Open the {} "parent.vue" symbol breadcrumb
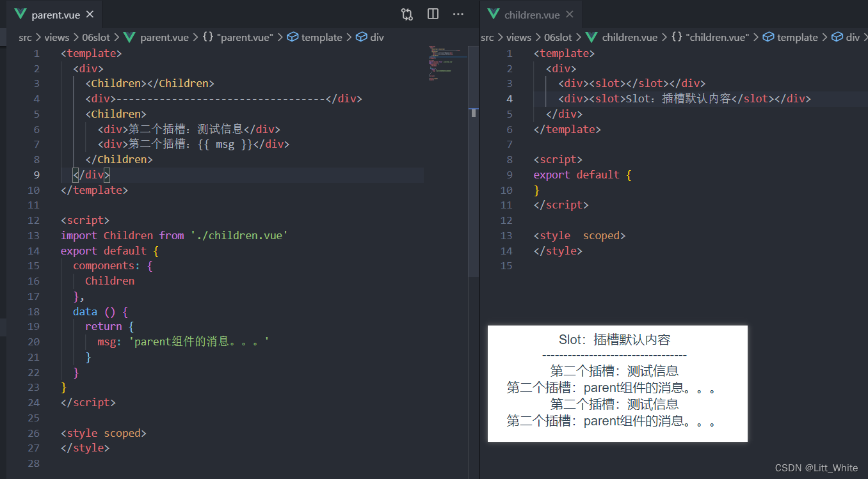868x479 pixels. (x=237, y=37)
